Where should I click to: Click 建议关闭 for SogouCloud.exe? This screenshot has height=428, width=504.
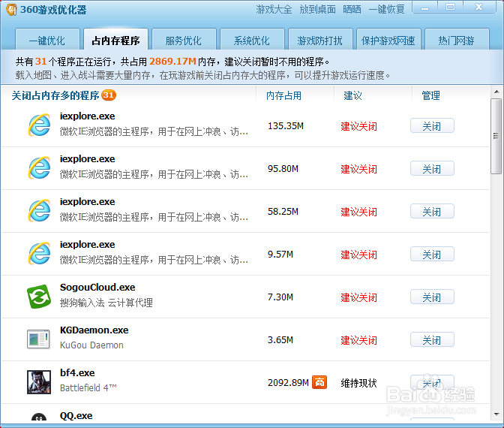358,297
